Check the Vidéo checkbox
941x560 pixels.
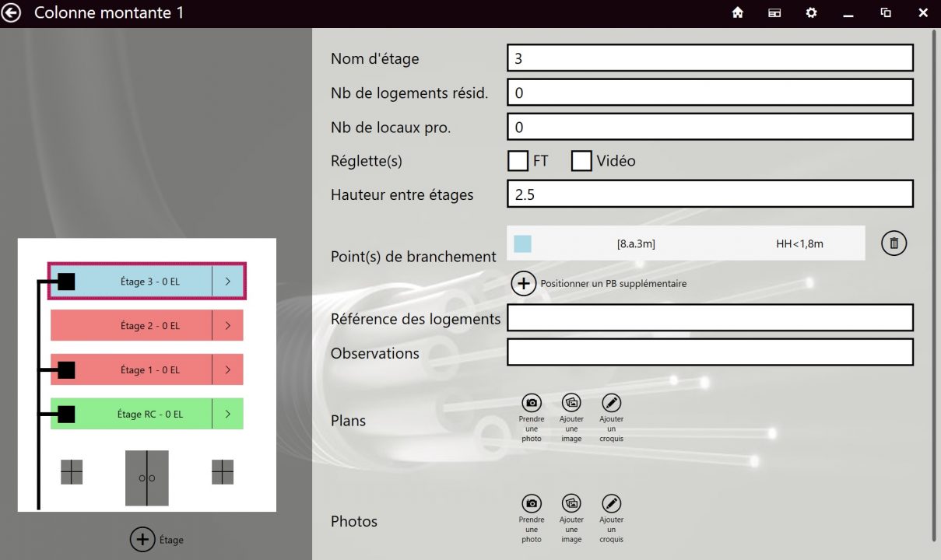[581, 160]
